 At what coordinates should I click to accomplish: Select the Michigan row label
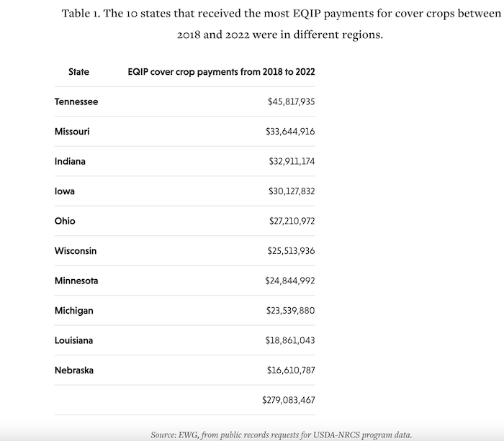point(73,311)
